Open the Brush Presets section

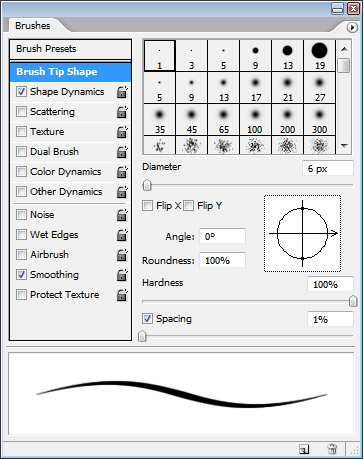pos(70,49)
